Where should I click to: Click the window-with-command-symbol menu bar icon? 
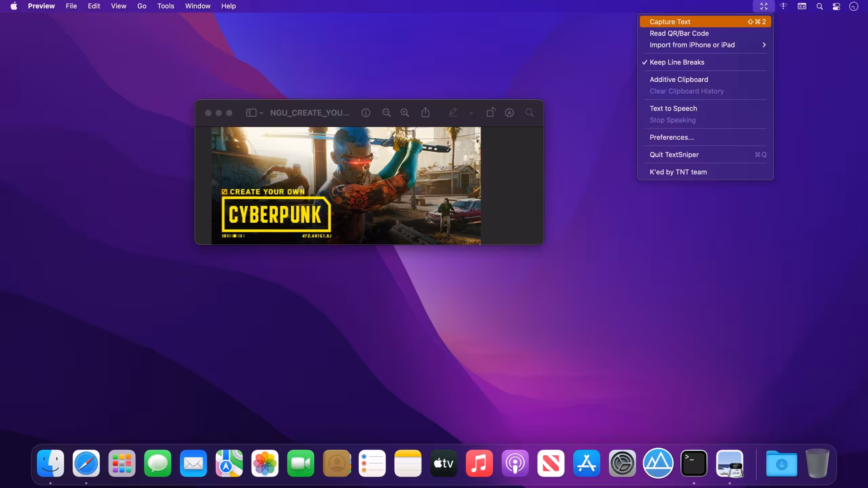tap(802, 6)
